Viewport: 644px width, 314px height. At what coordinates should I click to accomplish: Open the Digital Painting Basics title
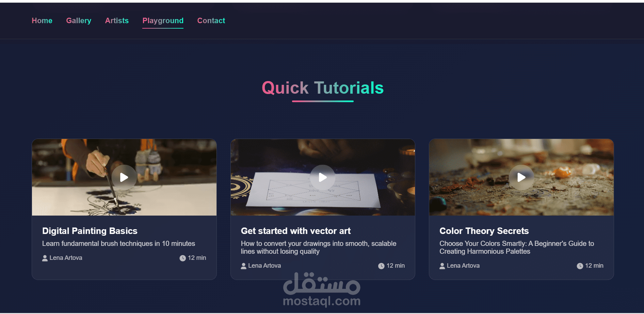(90, 231)
